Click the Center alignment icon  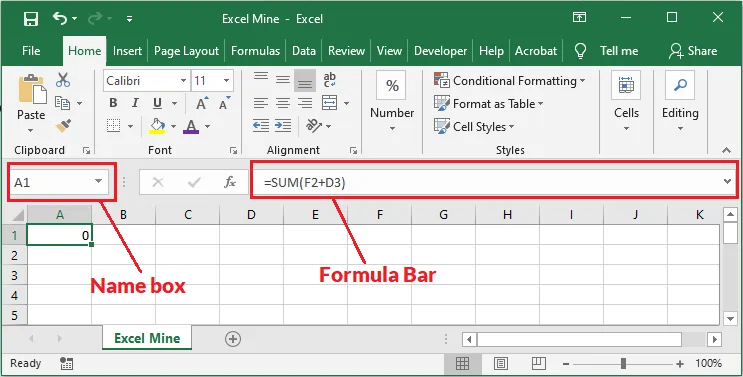tap(283, 103)
